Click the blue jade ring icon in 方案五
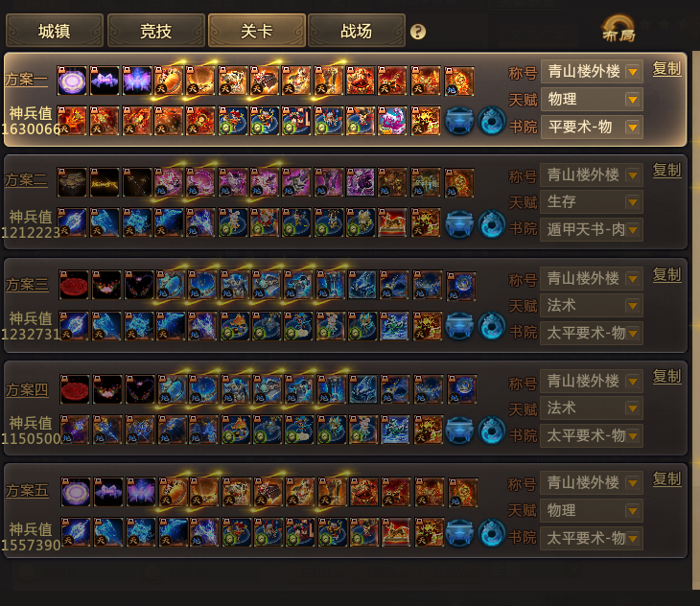The image size is (700, 606). (x=492, y=532)
